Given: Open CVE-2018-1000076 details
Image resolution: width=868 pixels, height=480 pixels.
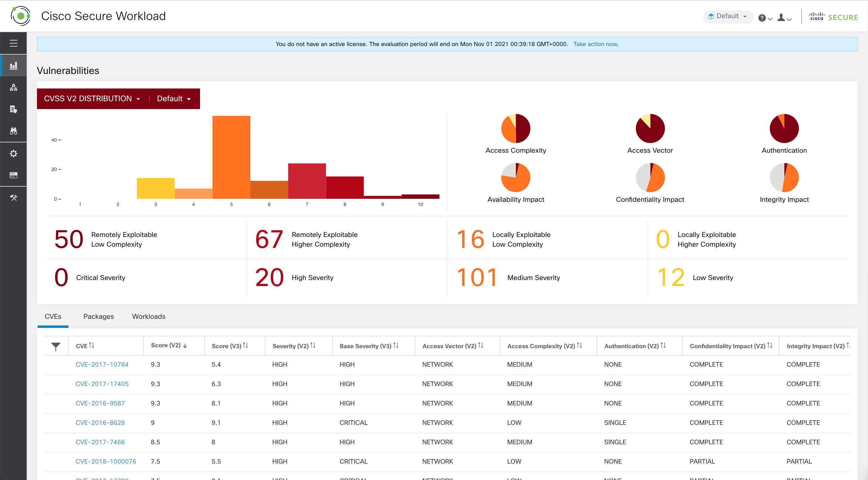Looking at the screenshot, I should click(105, 462).
